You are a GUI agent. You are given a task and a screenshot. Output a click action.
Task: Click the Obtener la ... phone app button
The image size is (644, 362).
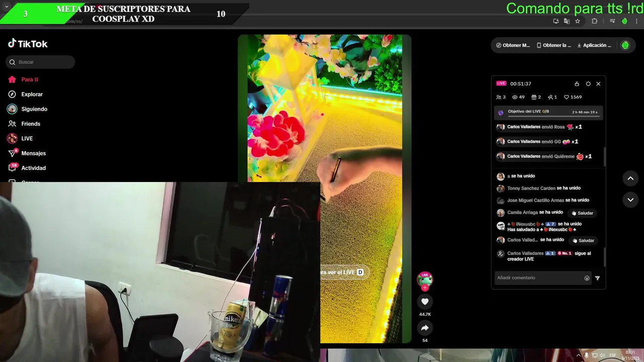click(553, 45)
